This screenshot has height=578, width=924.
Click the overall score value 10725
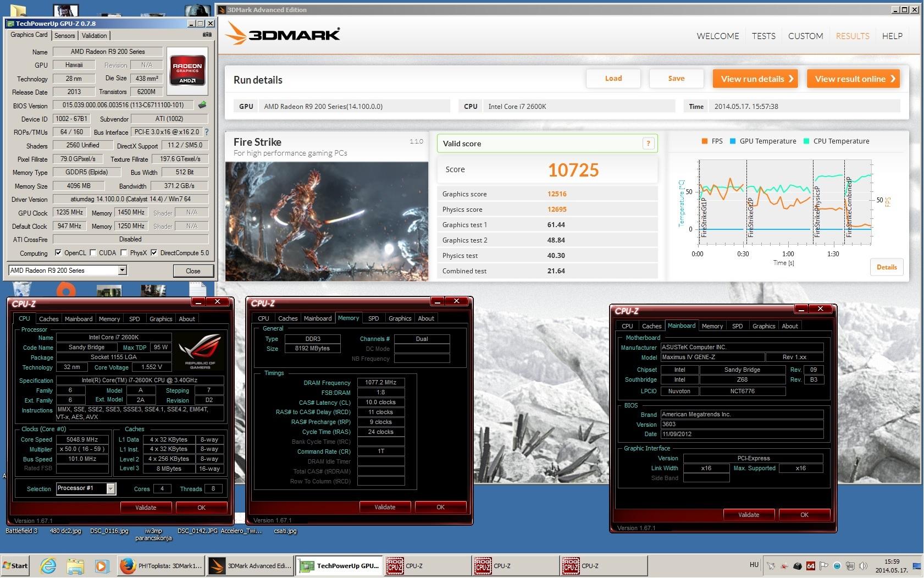coord(573,170)
